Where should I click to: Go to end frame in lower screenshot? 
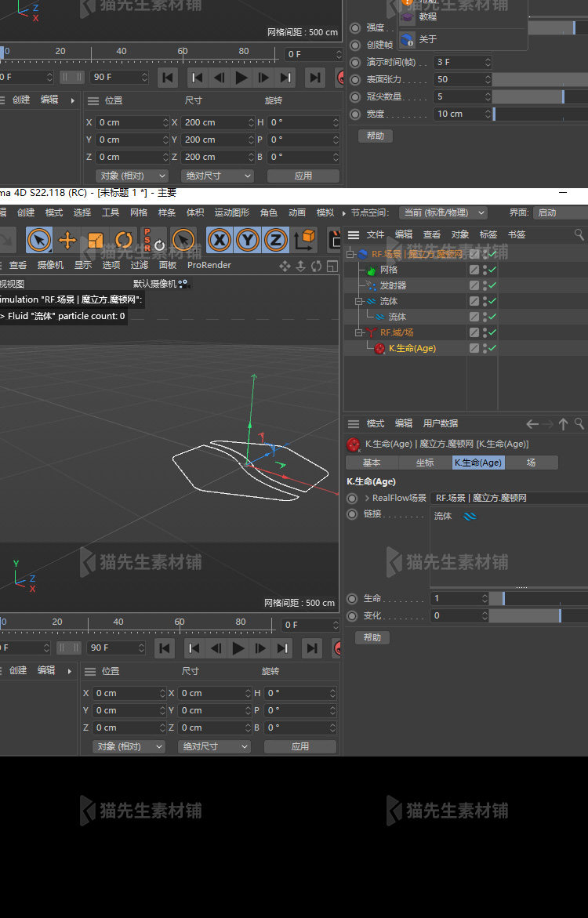pyautogui.click(x=311, y=648)
